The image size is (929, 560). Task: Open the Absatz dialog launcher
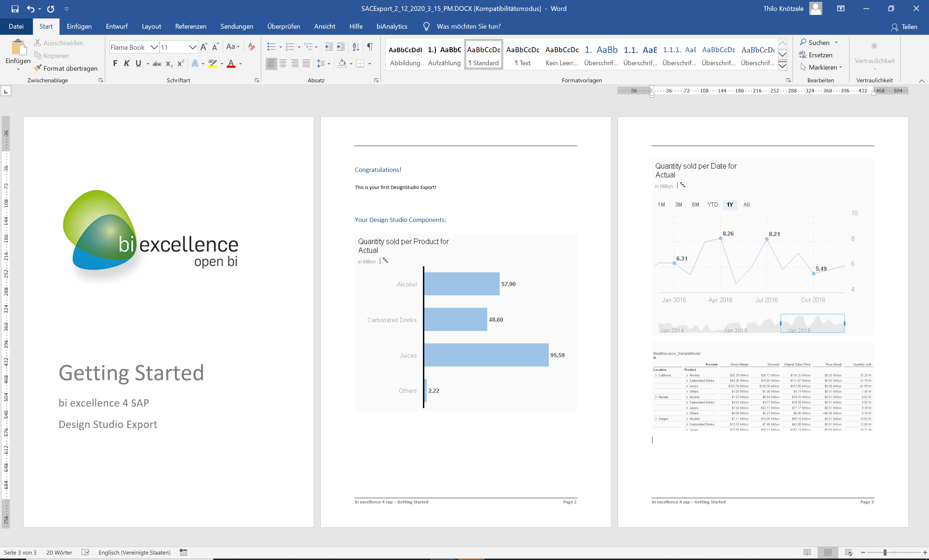click(x=376, y=80)
